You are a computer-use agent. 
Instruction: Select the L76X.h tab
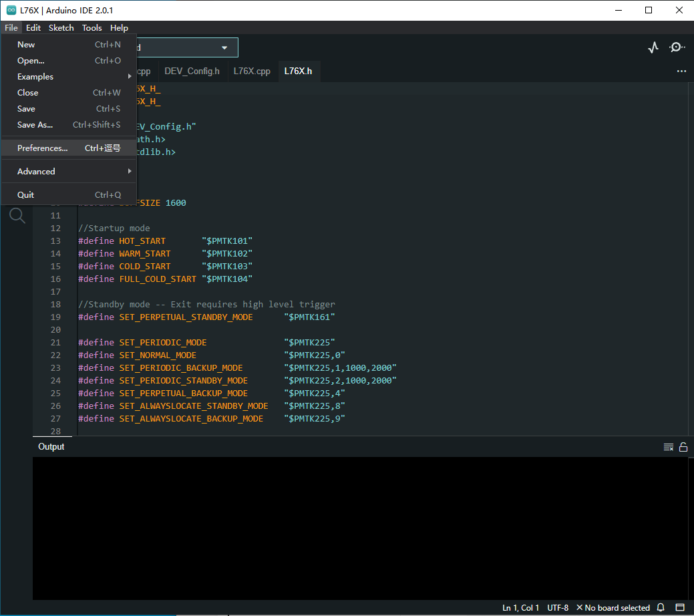click(299, 71)
